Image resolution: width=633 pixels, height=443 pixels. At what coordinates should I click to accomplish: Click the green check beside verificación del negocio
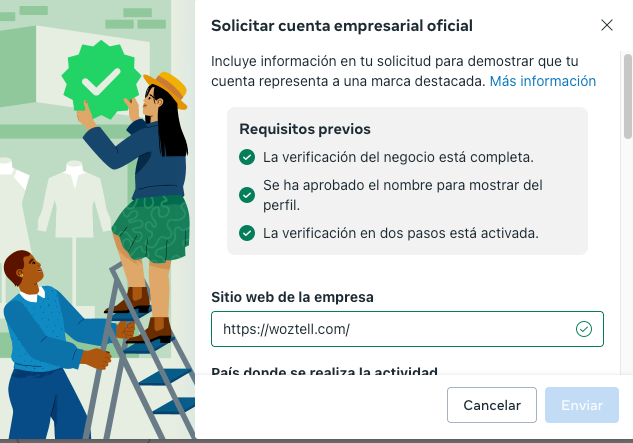click(x=247, y=157)
